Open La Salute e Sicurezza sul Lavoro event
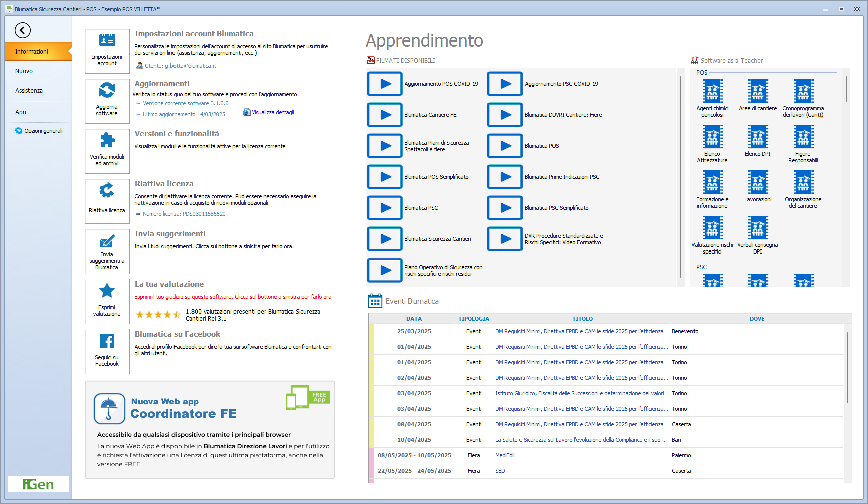Screen dimensions: 868x504 click(581, 440)
